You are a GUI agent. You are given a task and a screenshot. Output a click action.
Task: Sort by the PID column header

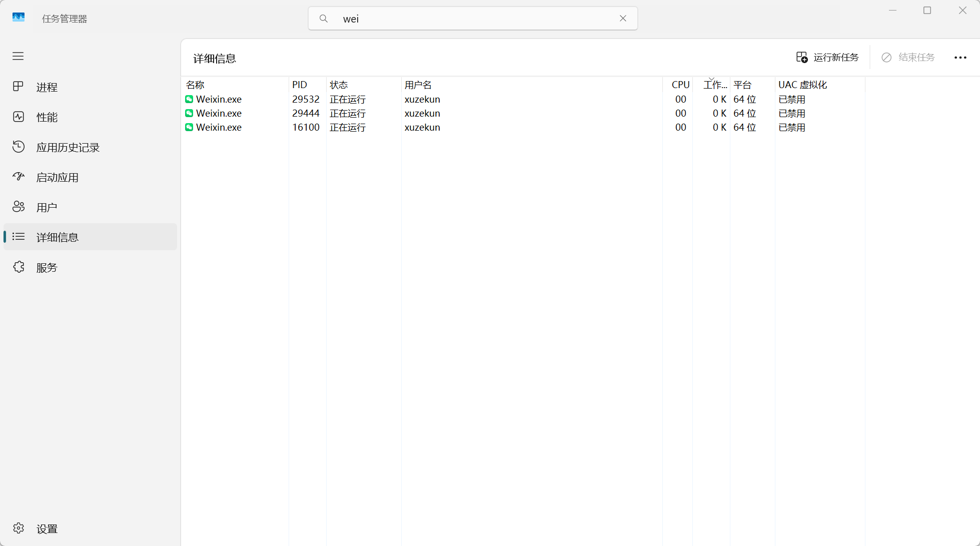pyautogui.click(x=300, y=85)
